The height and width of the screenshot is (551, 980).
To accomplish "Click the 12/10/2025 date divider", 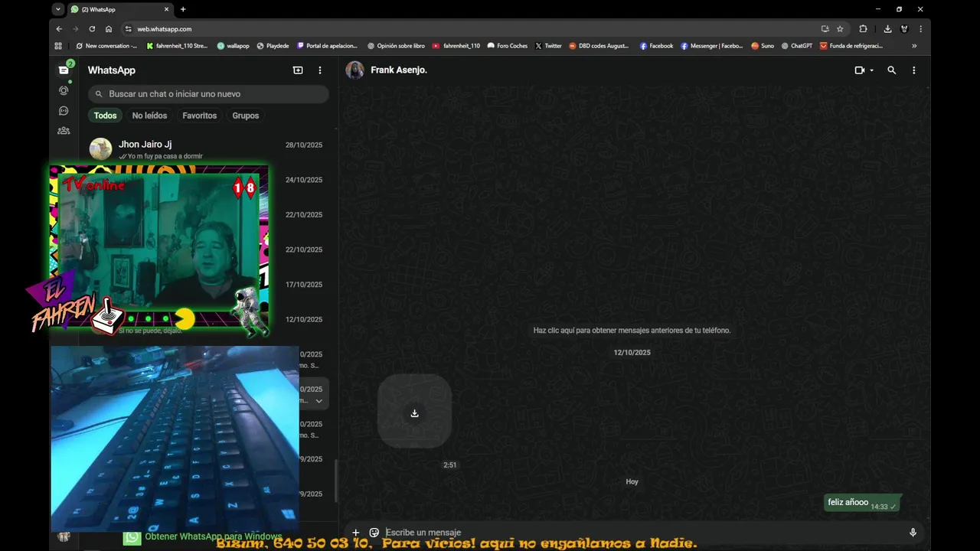I will (x=632, y=353).
